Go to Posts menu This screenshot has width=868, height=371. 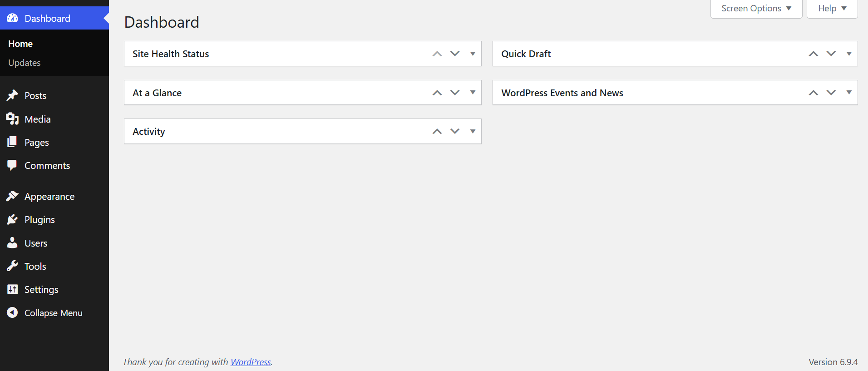click(35, 95)
